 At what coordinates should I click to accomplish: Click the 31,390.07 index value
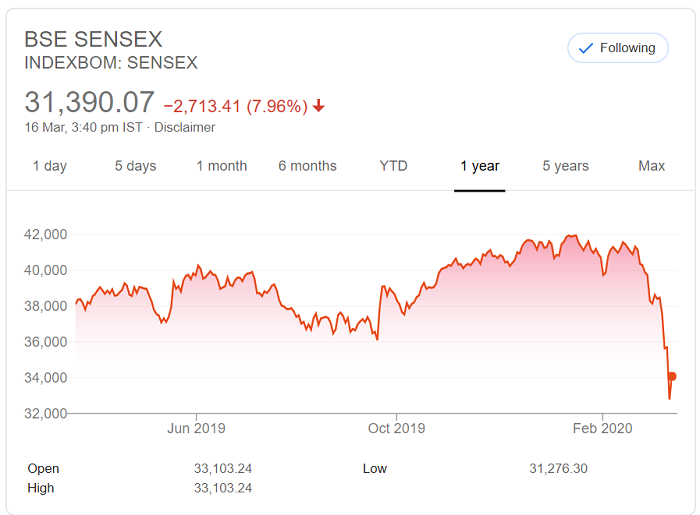tap(90, 102)
